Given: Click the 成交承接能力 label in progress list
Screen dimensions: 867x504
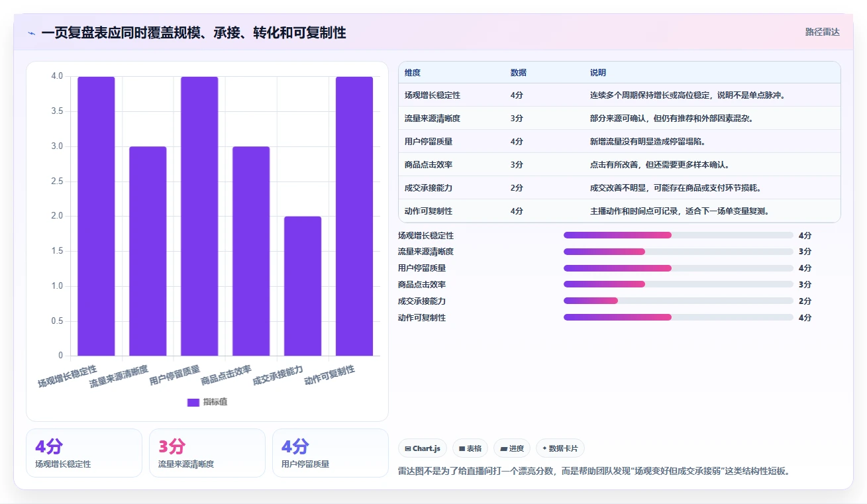Looking at the screenshot, I should tap(422, 301).
